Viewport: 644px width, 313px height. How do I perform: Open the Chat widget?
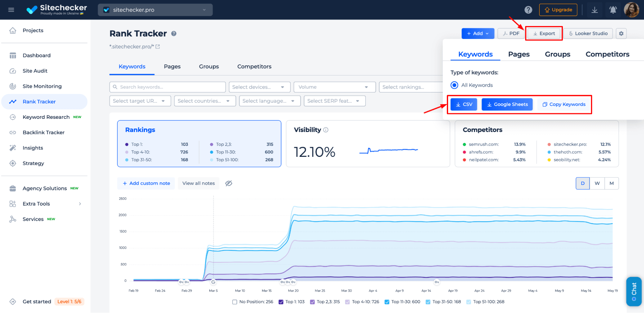coord(634,291)
